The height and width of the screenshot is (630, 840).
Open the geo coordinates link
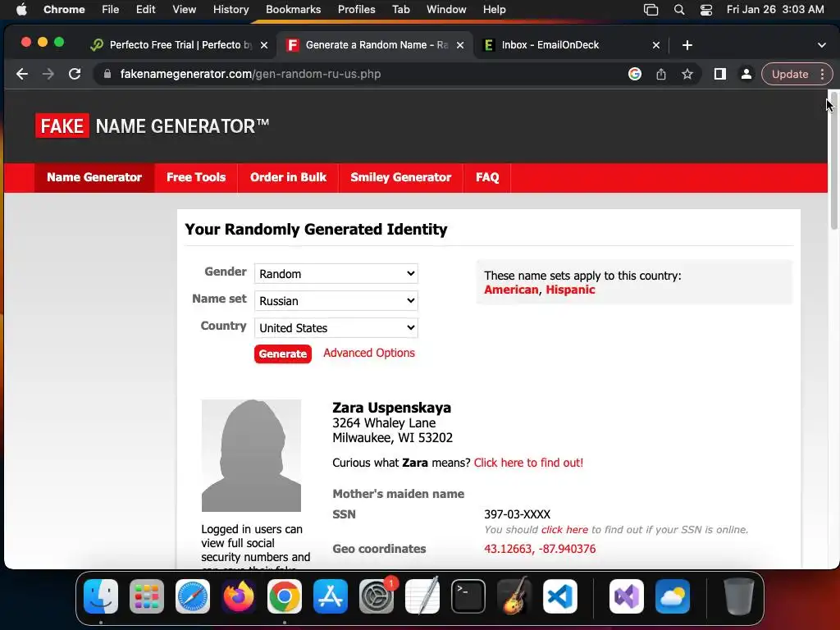pos(540,549)
